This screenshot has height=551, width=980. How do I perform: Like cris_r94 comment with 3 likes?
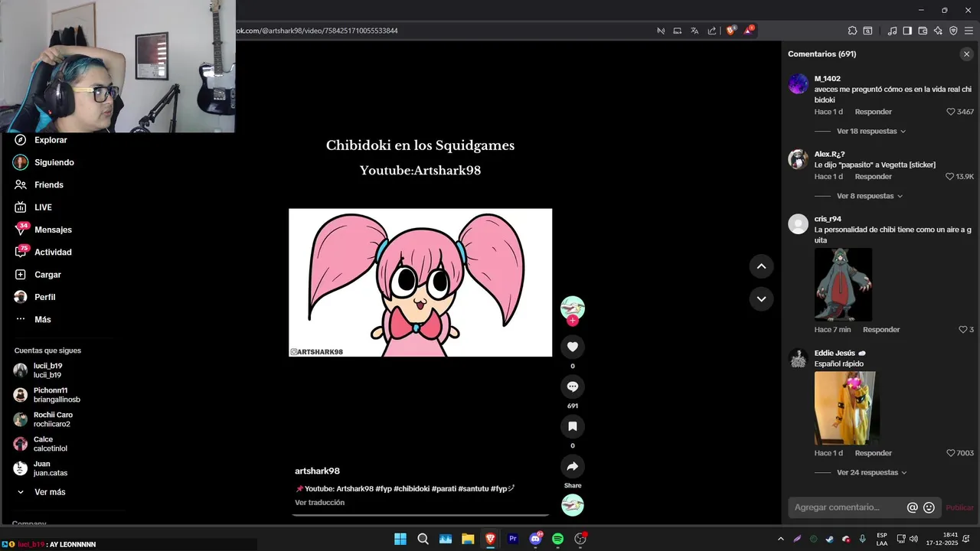(963, 330)
